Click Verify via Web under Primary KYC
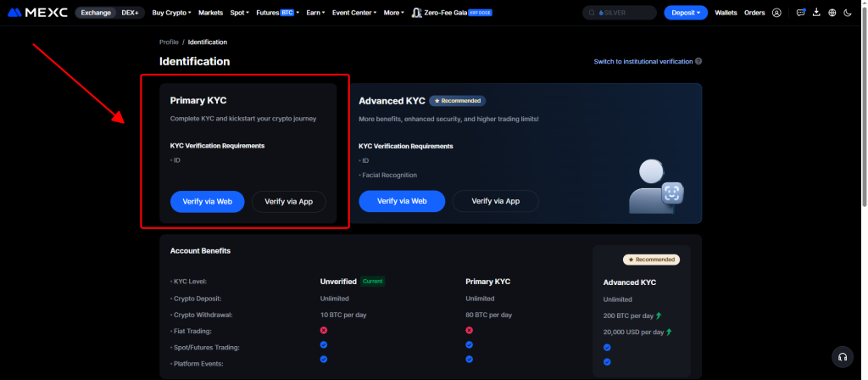 (208, 201)
